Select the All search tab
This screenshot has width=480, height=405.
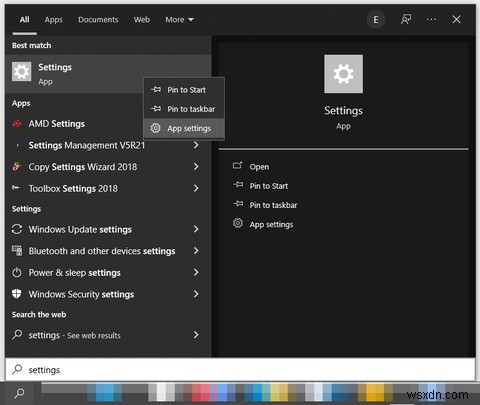24,20
